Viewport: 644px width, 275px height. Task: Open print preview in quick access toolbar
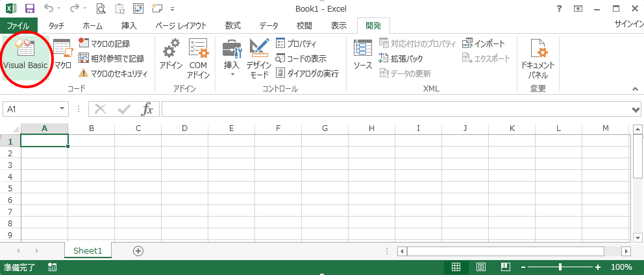pyautogui.click(x=101, y=8)
